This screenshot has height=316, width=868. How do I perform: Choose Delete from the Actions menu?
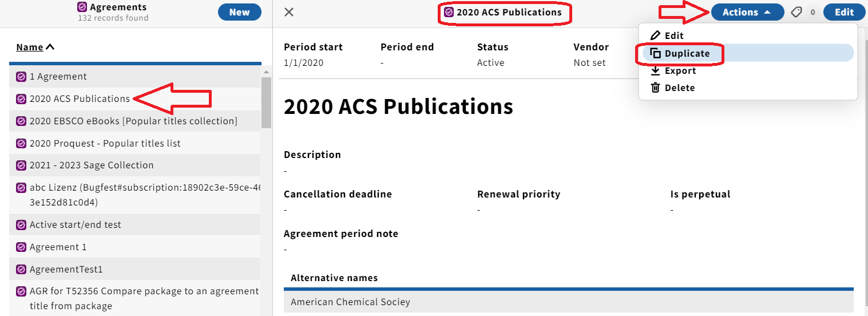click(747, 88)
